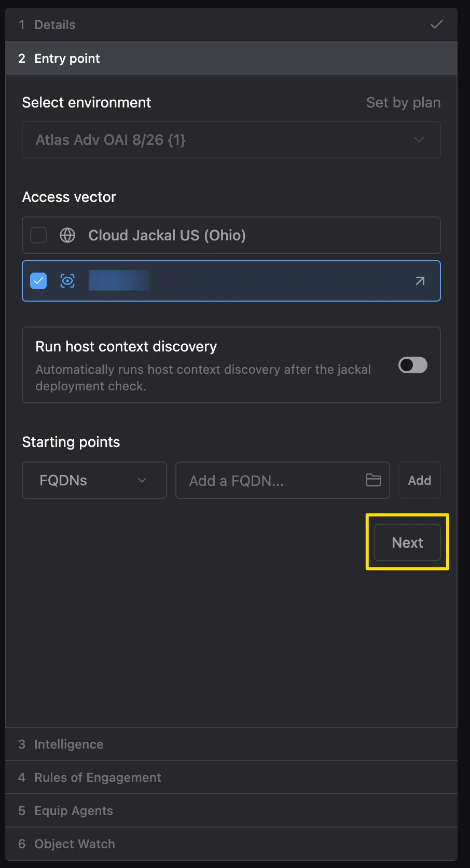Open the selected access vector's external arrow

click(x=420, y=281)
